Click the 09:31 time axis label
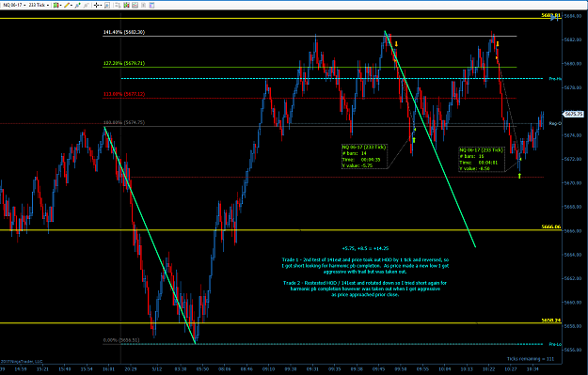Screen dimensions: 588x375 313,369
